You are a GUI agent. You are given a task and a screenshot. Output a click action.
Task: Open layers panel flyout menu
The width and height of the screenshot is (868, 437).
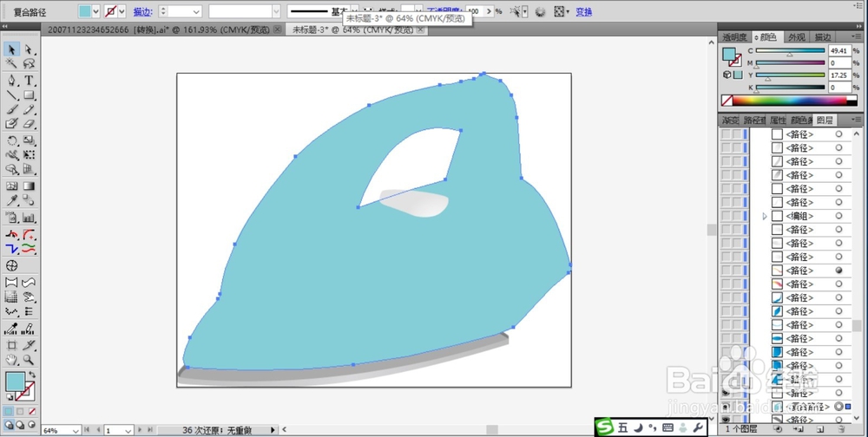(x=857, y=120)
